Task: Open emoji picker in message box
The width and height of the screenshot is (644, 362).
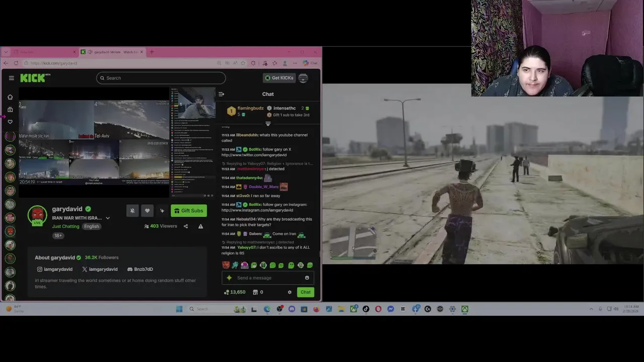Action: pos(307,278)
